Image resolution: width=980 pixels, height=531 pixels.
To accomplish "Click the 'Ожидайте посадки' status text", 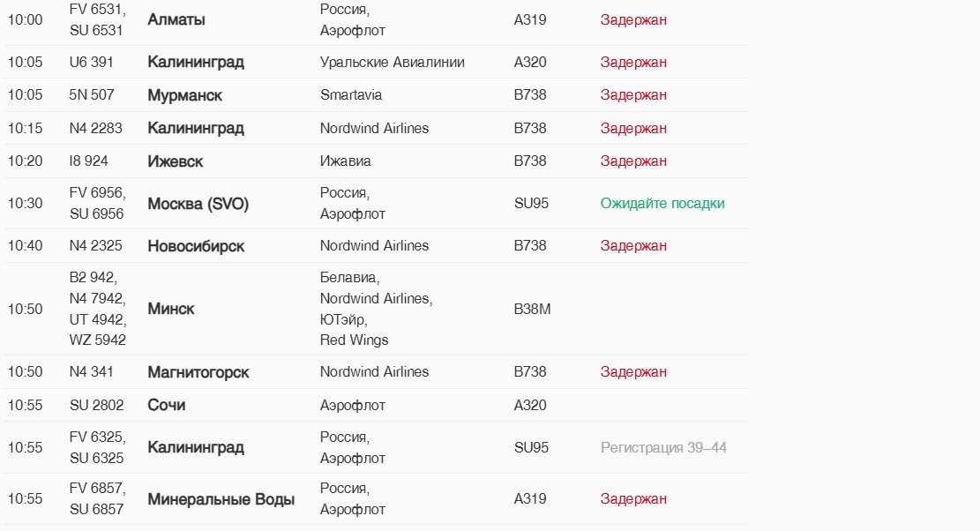I will (662, 204).
